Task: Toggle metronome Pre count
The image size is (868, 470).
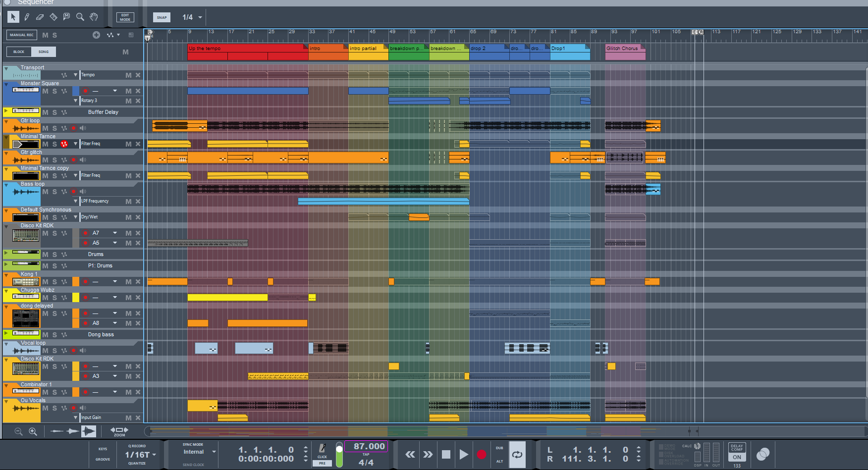Action: click(322, 463)
